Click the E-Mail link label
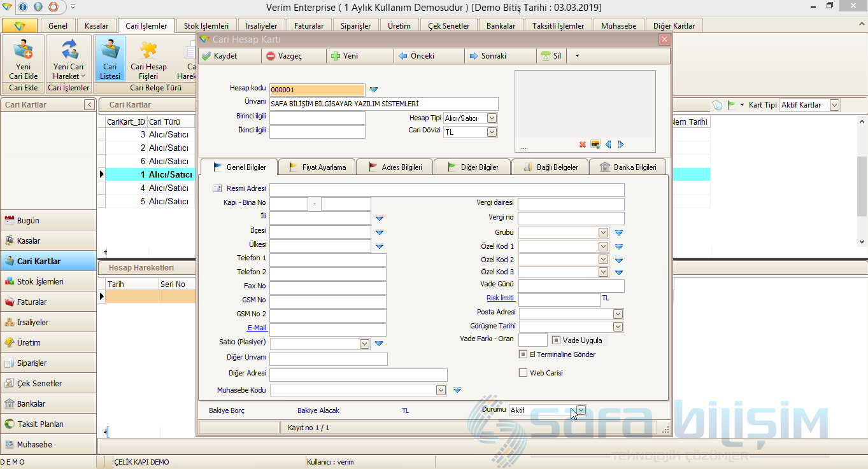 (257, 328)
